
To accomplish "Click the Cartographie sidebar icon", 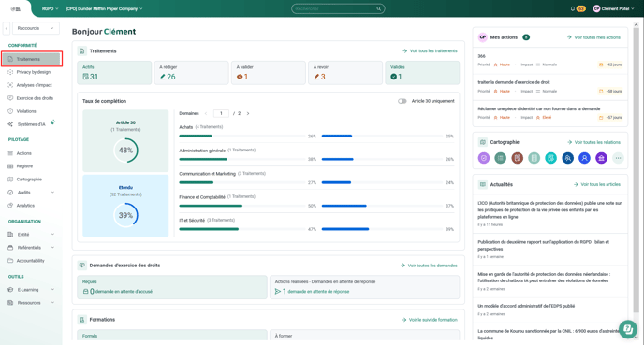I will pos(10,180).
